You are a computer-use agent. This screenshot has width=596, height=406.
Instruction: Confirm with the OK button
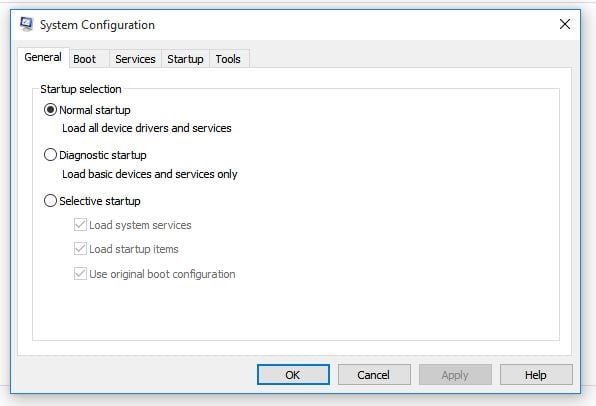tap(293, 375)
